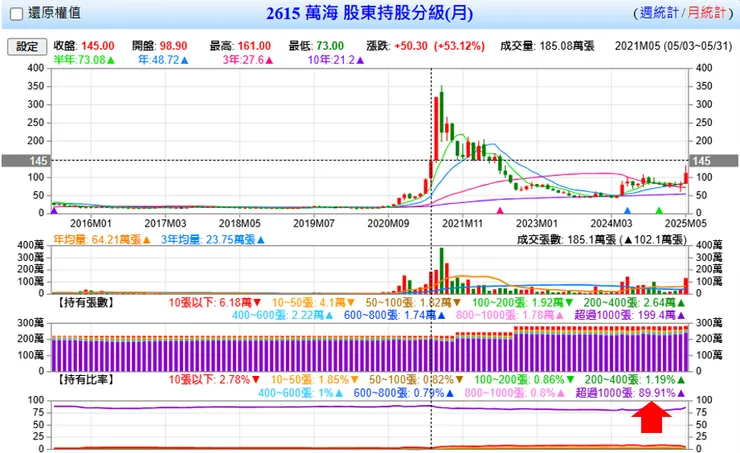Click 持有張數 400~600張 2.22萬 legend
This screenshot has height=453, width=740.
tap(282, 315)
